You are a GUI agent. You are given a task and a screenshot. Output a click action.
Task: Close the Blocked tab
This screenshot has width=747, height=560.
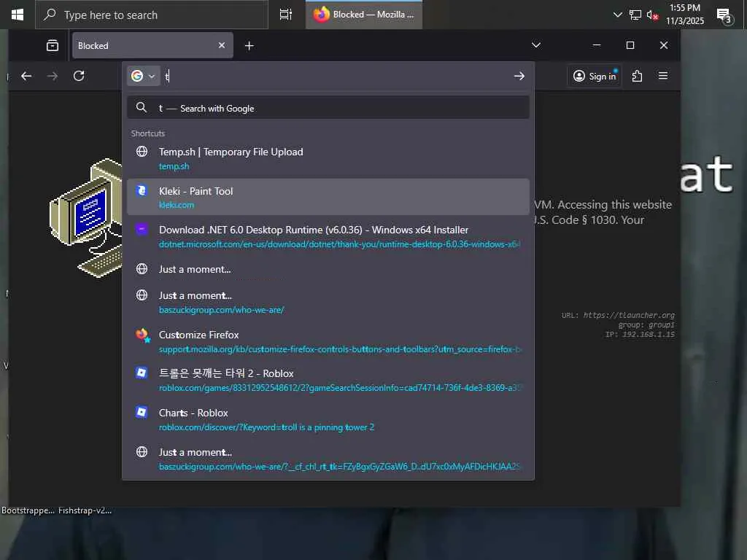click(222, 45)
